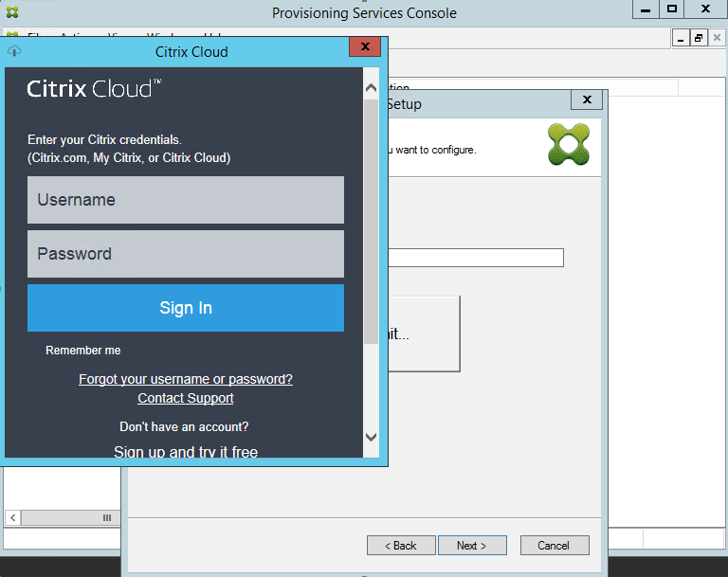The width and height of the screenshot is (728, 577).
Task: Close the Setup wizard window
Action: 587,99
